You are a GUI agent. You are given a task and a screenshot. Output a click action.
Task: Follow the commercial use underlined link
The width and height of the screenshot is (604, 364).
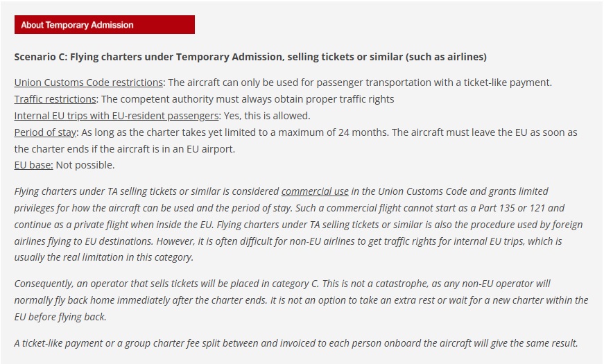(x=315, y=191)
